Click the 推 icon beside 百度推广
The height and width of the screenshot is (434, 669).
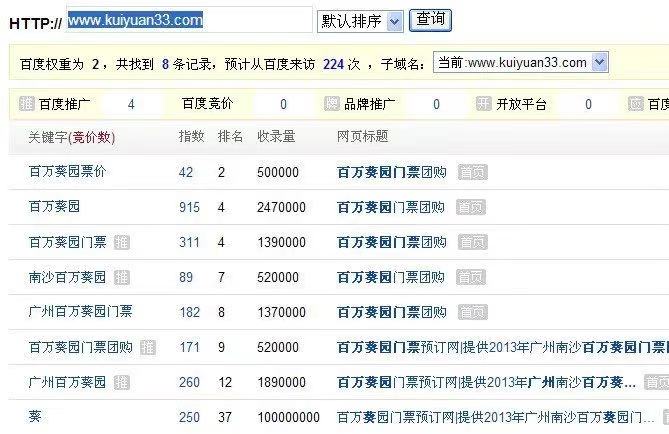(x=26, y=104)
